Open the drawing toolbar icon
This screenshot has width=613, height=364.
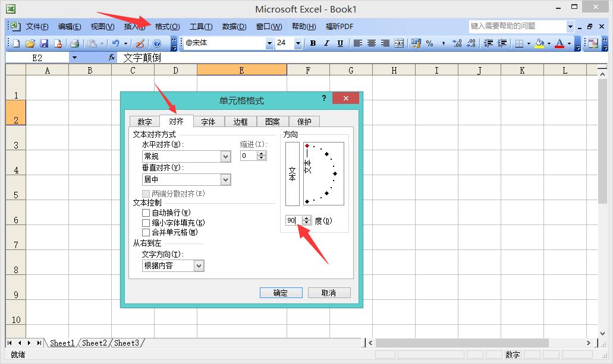tap(140, 43)
